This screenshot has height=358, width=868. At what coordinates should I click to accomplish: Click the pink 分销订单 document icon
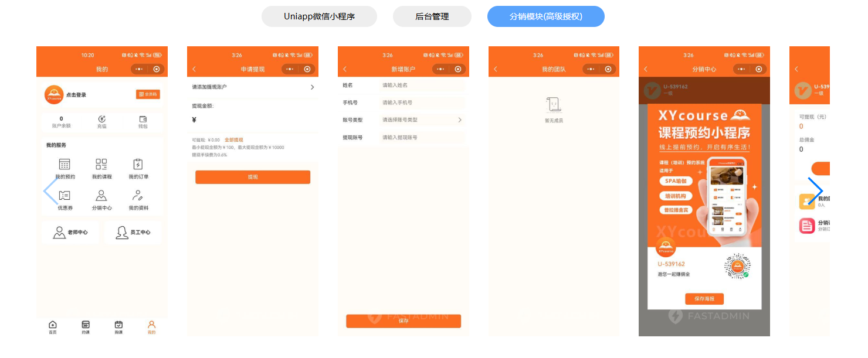click(807, 226)
